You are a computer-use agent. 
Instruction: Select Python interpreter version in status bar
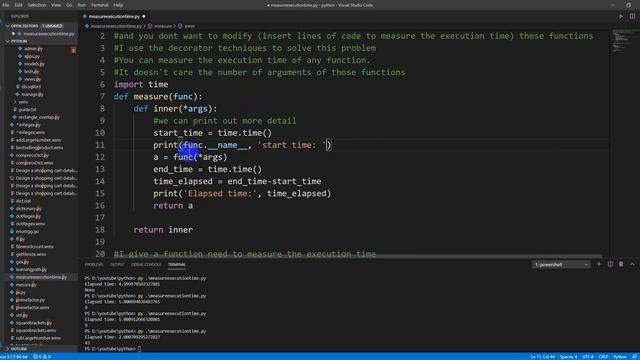(x=14, y=357)
